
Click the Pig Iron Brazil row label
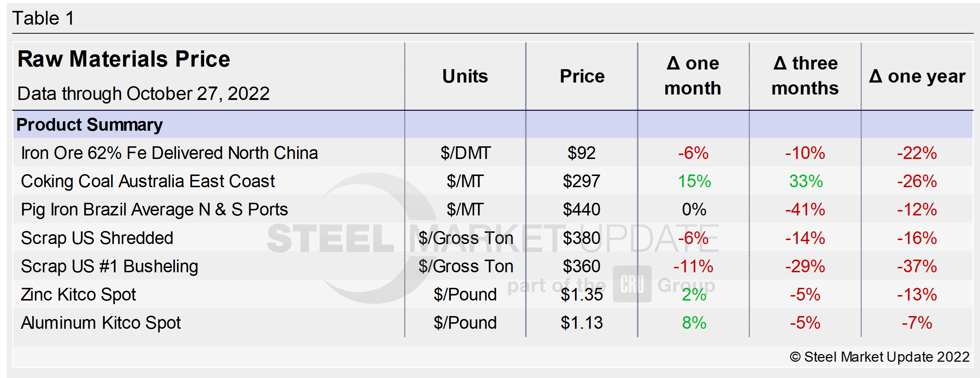(154, 209)
